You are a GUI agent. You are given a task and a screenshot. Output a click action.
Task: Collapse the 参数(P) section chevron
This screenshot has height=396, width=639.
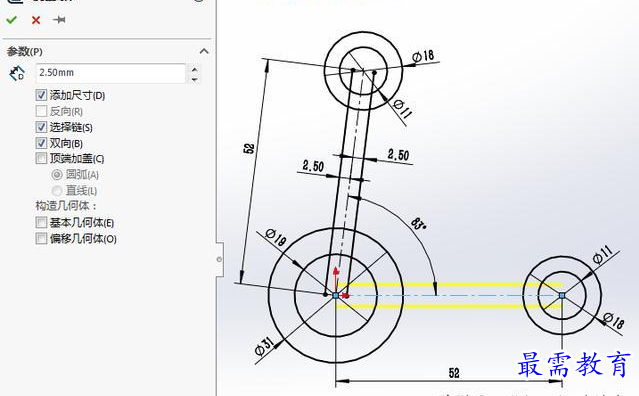point(204,51)
